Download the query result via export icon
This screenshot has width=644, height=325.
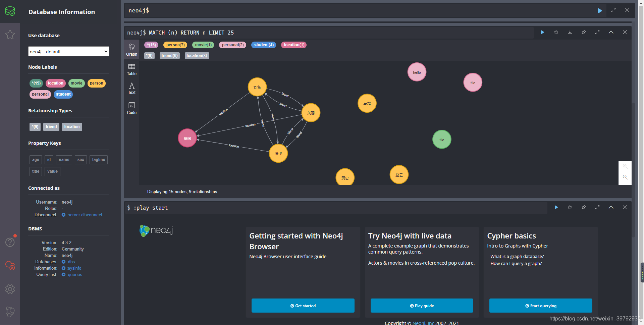(x=570, y=32)
